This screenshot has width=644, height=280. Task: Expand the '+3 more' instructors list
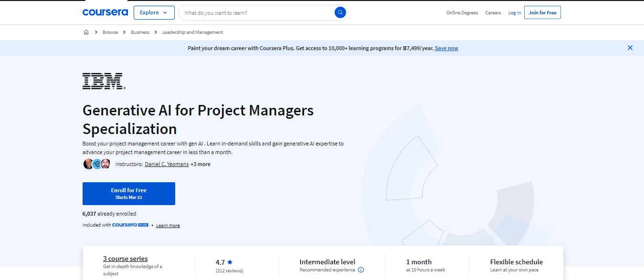pos(201,164)
